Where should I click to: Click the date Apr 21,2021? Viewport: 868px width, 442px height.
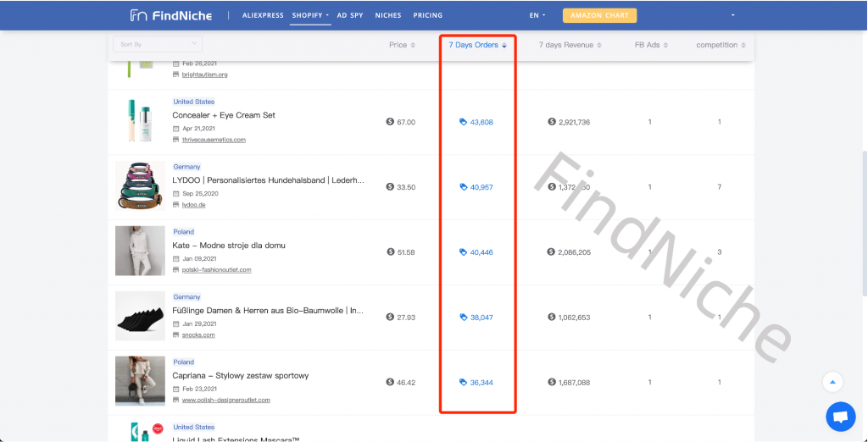pyautogui.click(x=198, y=129)
